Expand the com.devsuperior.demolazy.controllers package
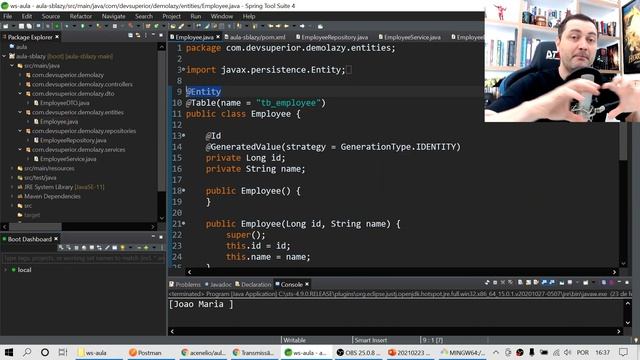The width and height of the screenshot is (640, 360). click(20, 84)
